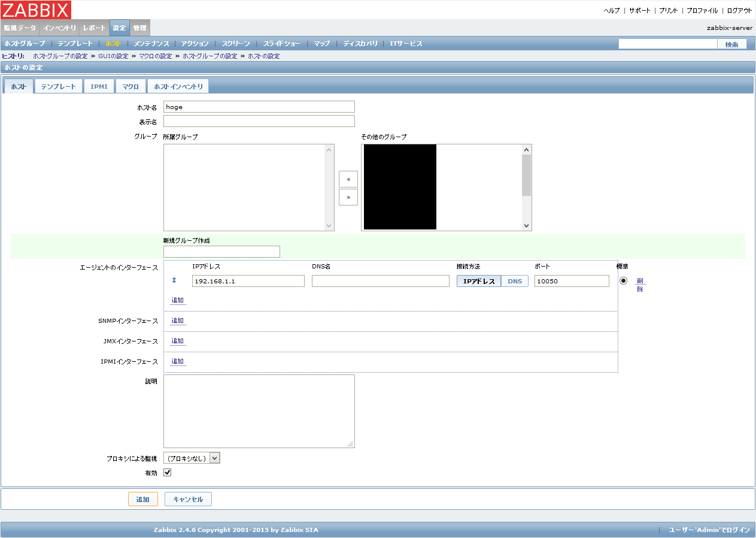The width and height of the screenshot is (756, 538).
Task: Click inside the ホスト名 input field
Action: [x=259, y=106]
